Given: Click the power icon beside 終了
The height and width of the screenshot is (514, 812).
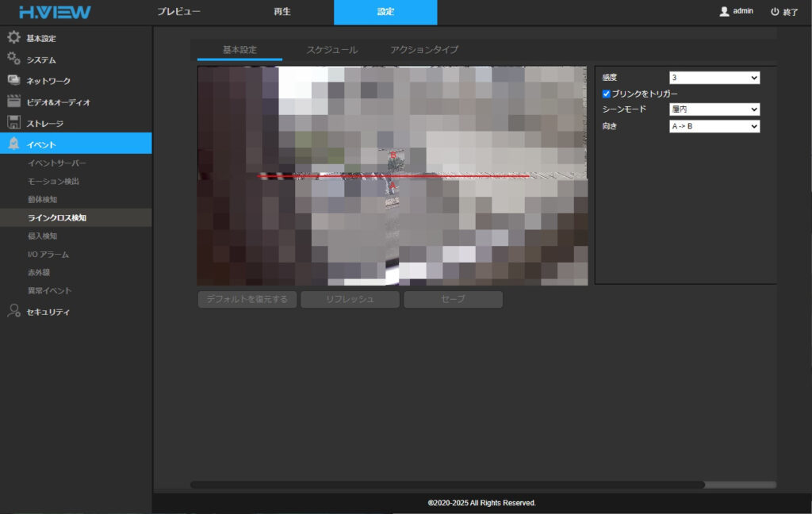Looking at the screenshot, I should click(775, 11).
